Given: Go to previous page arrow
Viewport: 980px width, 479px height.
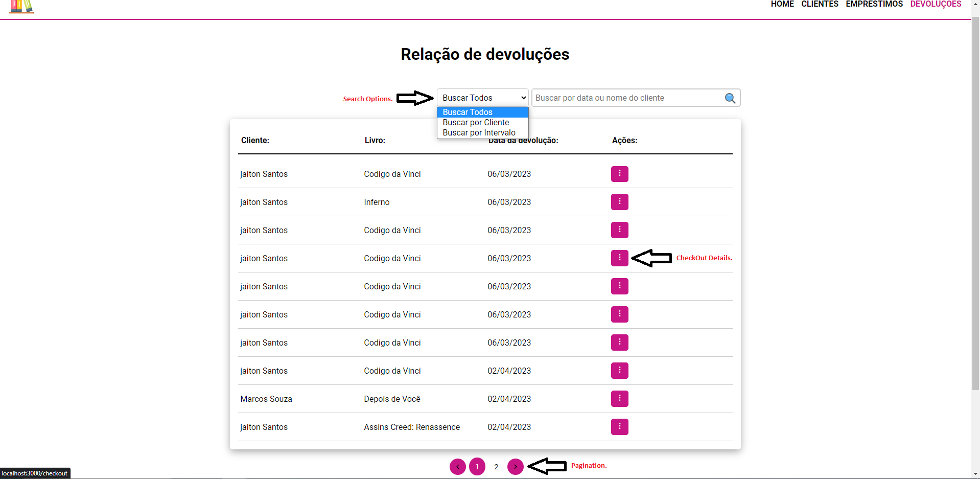Looking at the screenshot, I should click(x=457, y=467).
